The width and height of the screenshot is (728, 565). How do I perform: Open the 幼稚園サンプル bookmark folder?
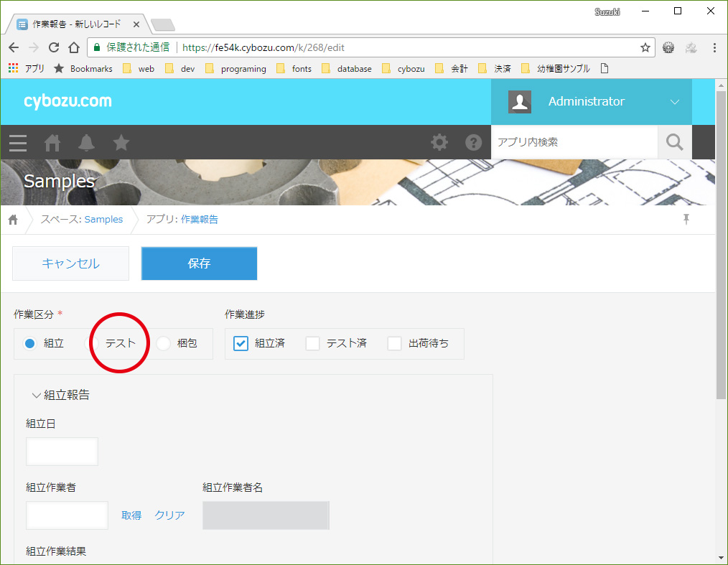tap(556, 69)
